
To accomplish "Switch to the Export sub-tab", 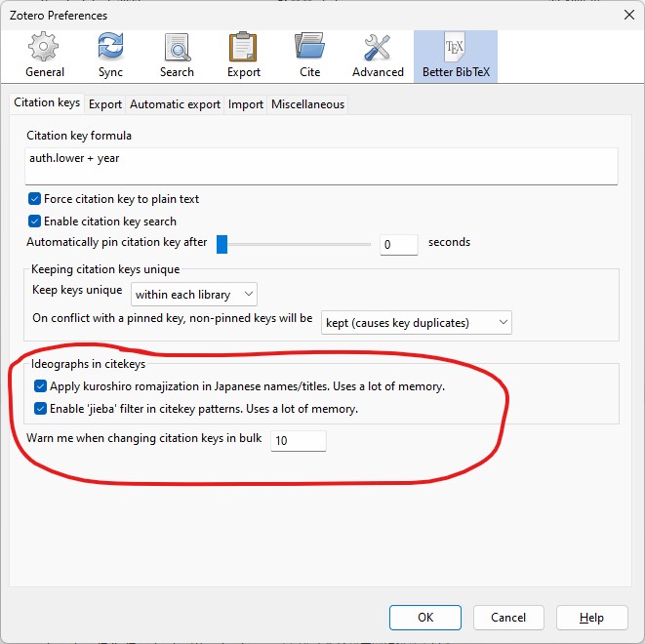I will [x=105, y=104].
